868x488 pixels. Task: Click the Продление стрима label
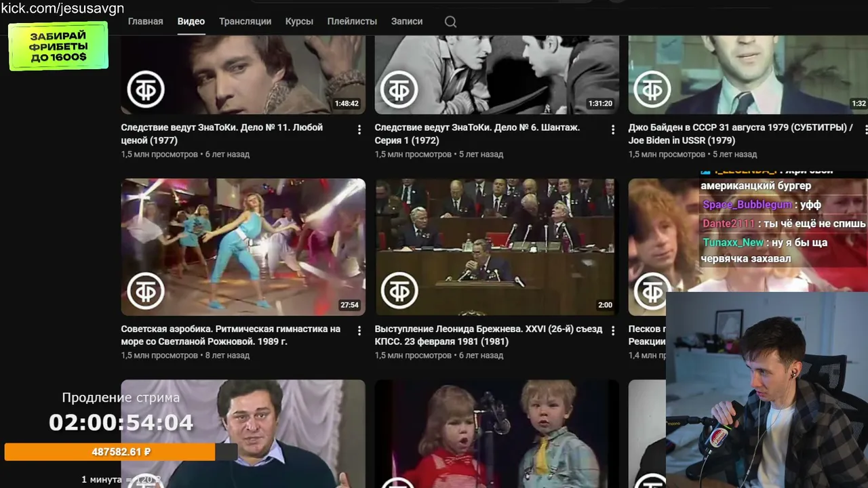[x=121, y=398]
